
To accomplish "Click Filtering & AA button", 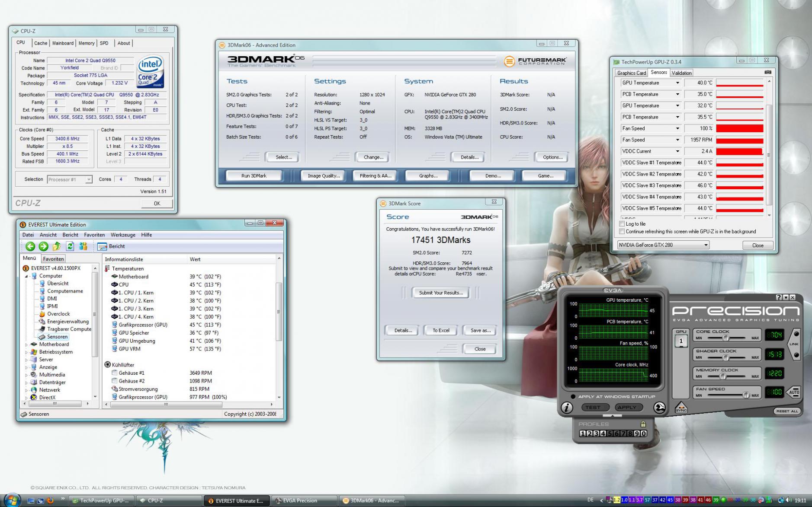I will pos(375,176).
